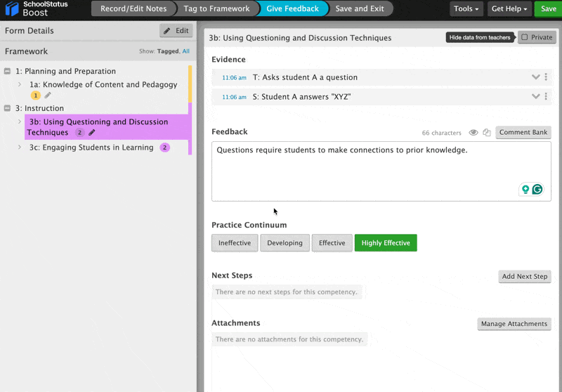The height and width of the screenshot is (392, 562).
Task: Go to Tag to Framework step
Action: coord(216,8)
